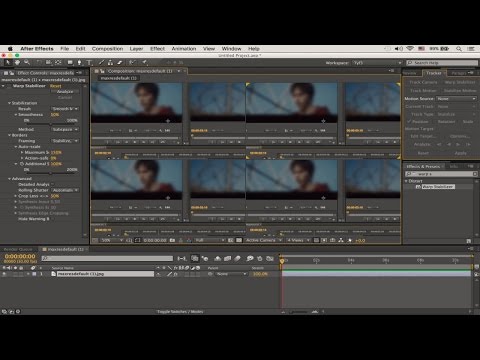Viewport: 480px width, 360px height.
Task: Click the timeline current time indicator
Action: (282, 261)
